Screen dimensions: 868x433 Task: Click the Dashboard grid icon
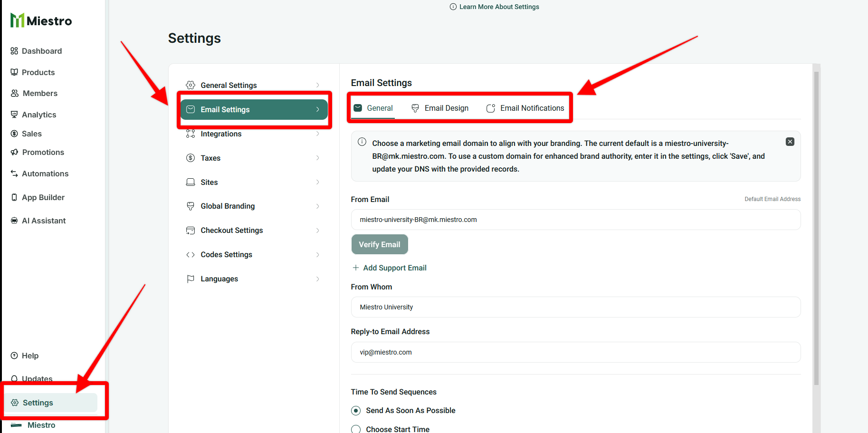[14, 51]
